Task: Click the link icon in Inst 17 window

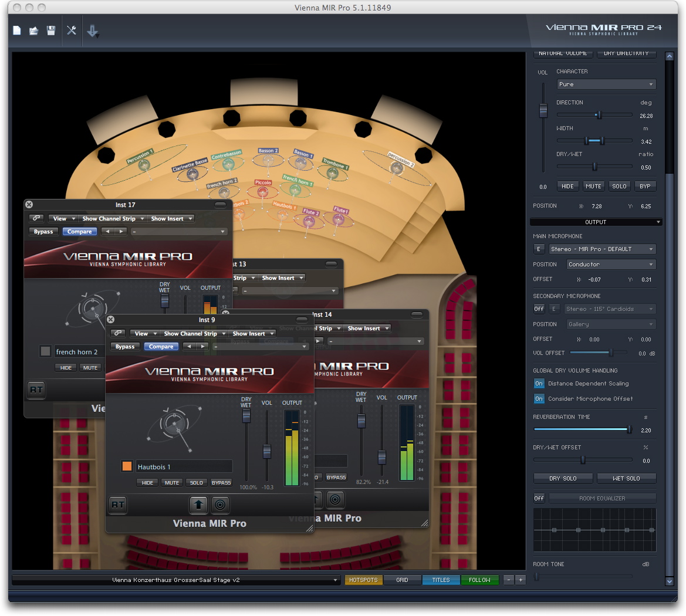Action: tap(36, 218)
